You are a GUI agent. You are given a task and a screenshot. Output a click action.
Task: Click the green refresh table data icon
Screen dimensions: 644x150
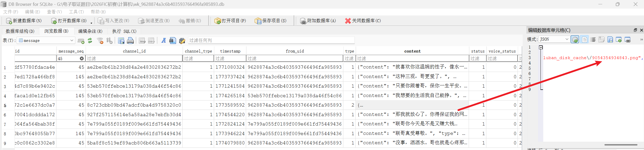90,40
